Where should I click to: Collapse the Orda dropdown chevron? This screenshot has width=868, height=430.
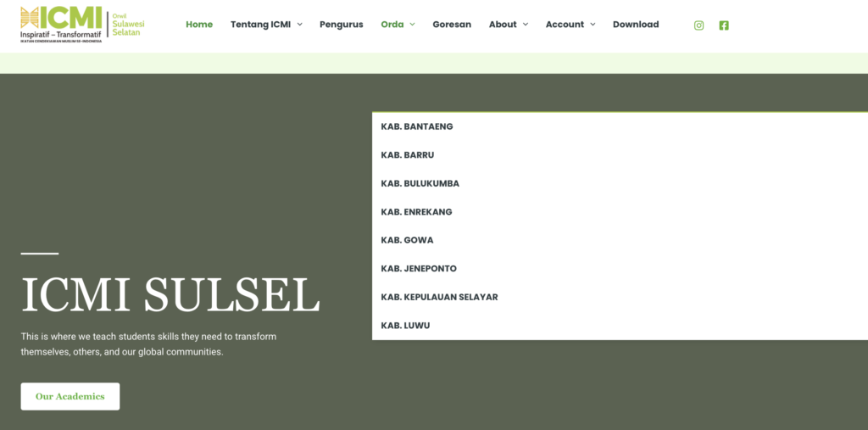coord(413,25)
